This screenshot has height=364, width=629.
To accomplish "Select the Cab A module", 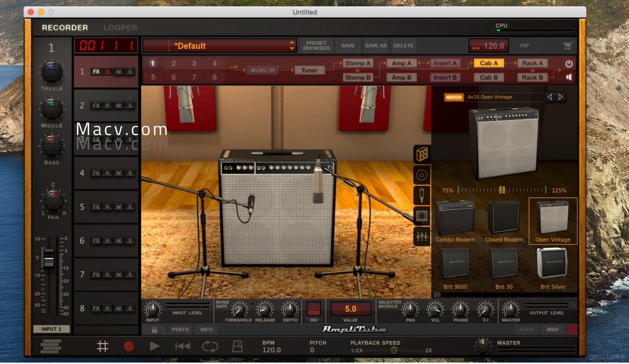I will pyautogui.click(x=489, y=63).
